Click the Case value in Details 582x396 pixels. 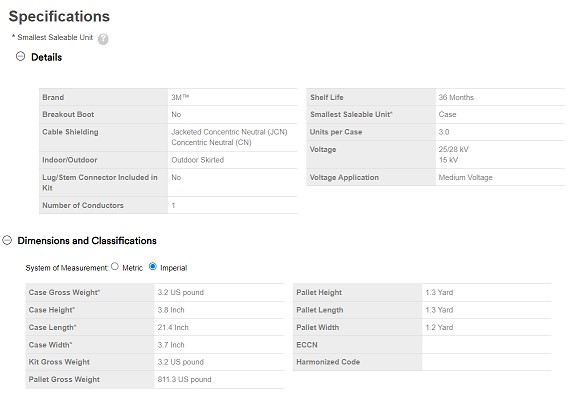pos(447,114)
